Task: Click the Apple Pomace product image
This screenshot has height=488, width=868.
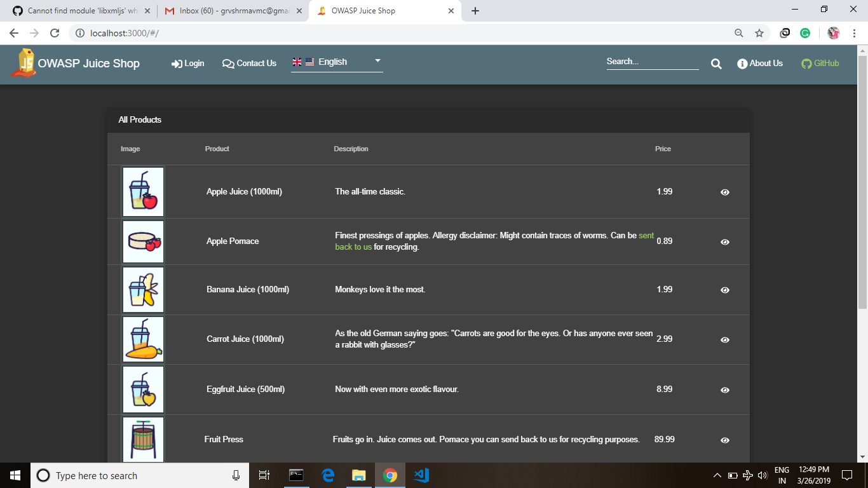Action: point(143,241)
